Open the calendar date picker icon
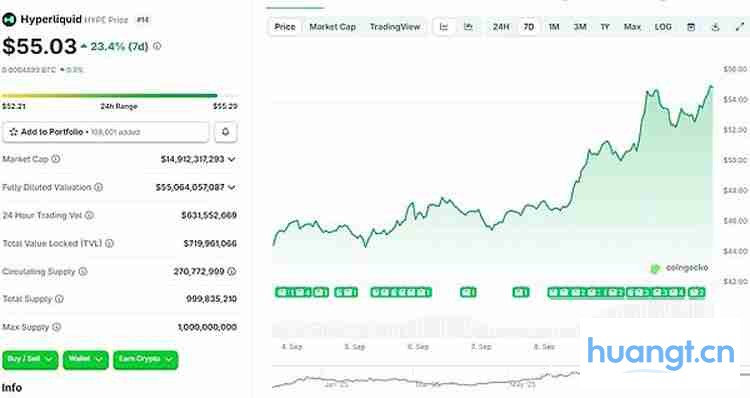The width and height of the screenshot is (750, 398). coord(691,27)
